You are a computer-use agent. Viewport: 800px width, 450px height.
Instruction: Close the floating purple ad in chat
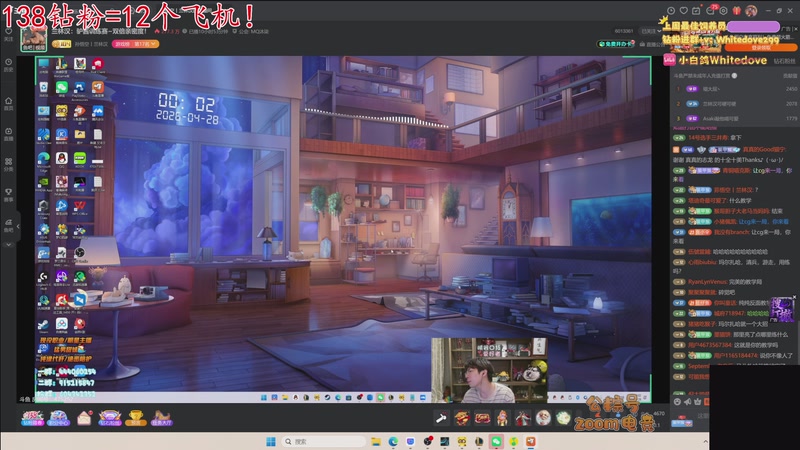pos(794,297)
